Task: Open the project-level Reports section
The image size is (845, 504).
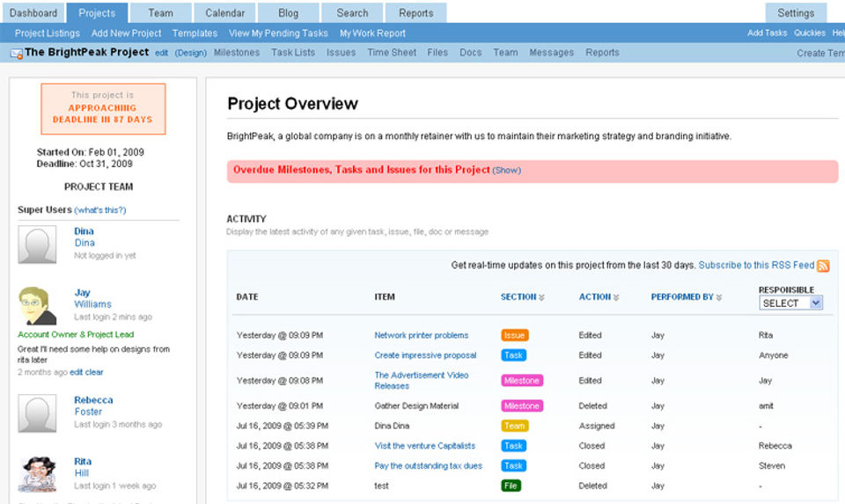Action: coord(602,53)
